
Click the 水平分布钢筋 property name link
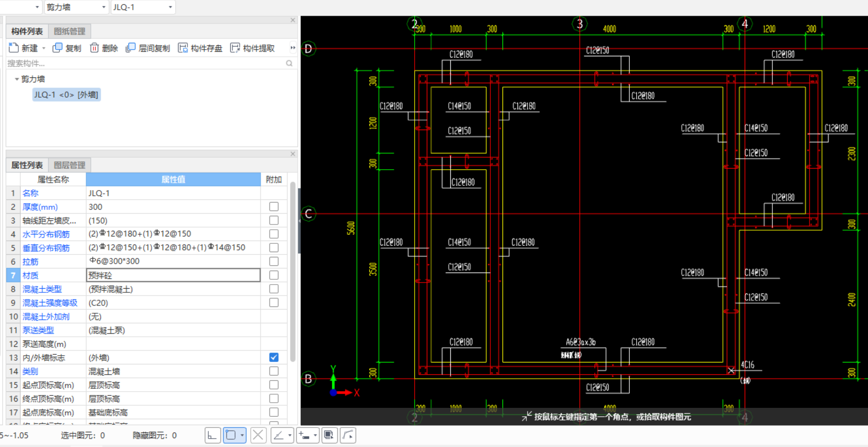46,234
